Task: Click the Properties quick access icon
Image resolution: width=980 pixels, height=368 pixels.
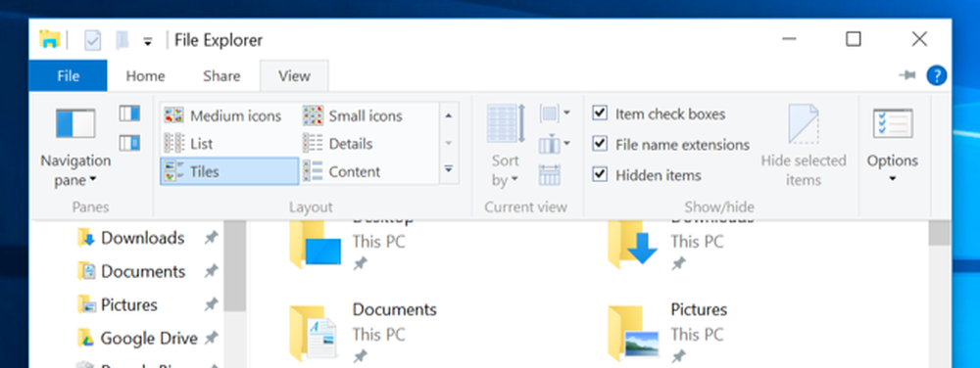Action: coord(92,41)
